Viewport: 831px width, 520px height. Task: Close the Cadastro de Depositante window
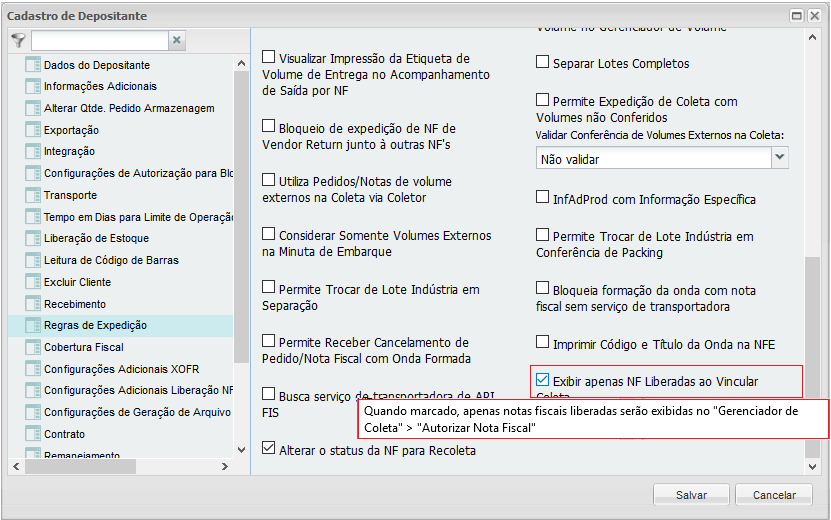point(815,16)
